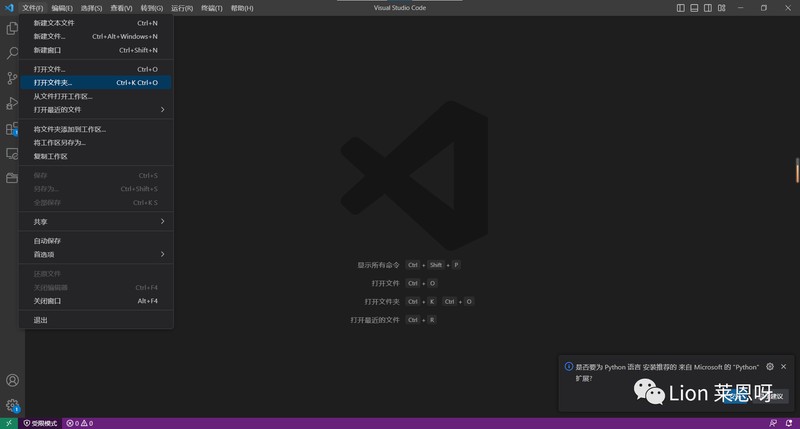Select 退出 in the File menu
The width and height of the screenshot is (800, 429).
point(96,320)
